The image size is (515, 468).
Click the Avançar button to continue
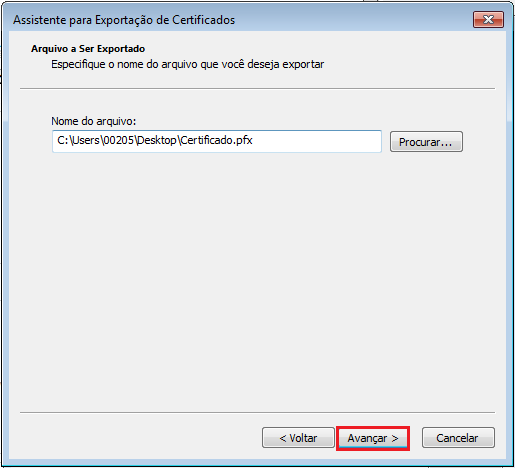[x=373, y=438]
